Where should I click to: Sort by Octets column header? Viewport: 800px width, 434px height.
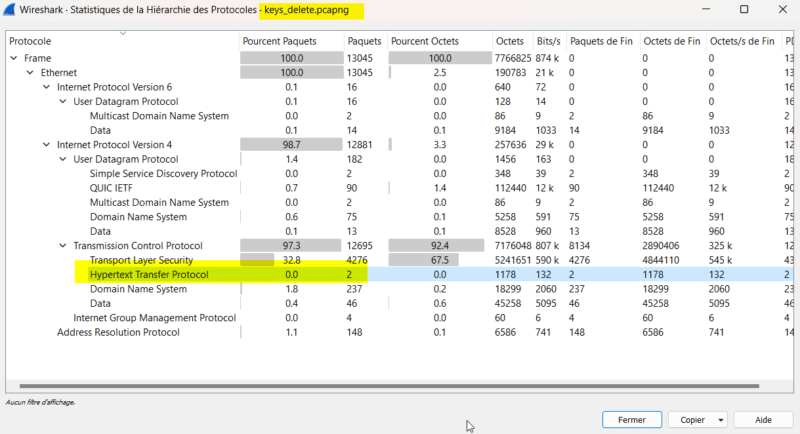coord(512,41)
